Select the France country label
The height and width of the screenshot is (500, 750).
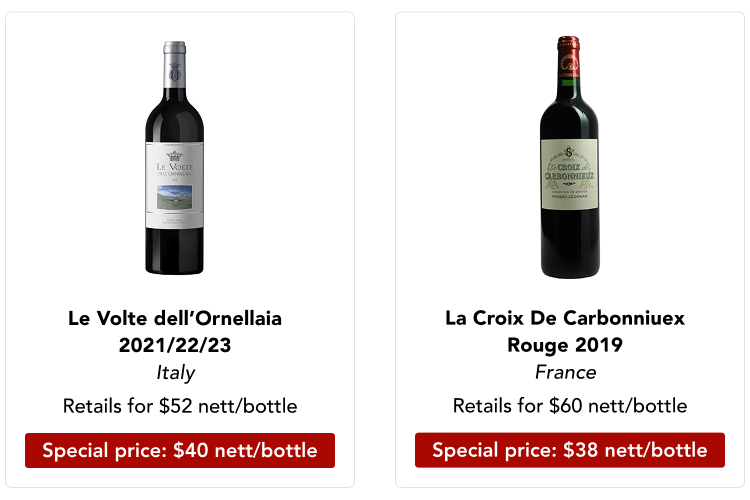coord(565,373)
